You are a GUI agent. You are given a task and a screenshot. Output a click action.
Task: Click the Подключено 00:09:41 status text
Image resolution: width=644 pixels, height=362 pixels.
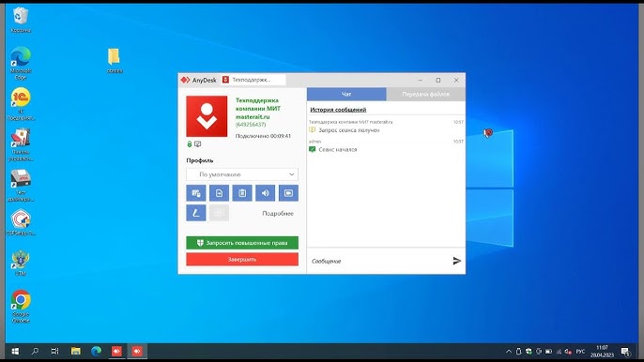(263, 136)
